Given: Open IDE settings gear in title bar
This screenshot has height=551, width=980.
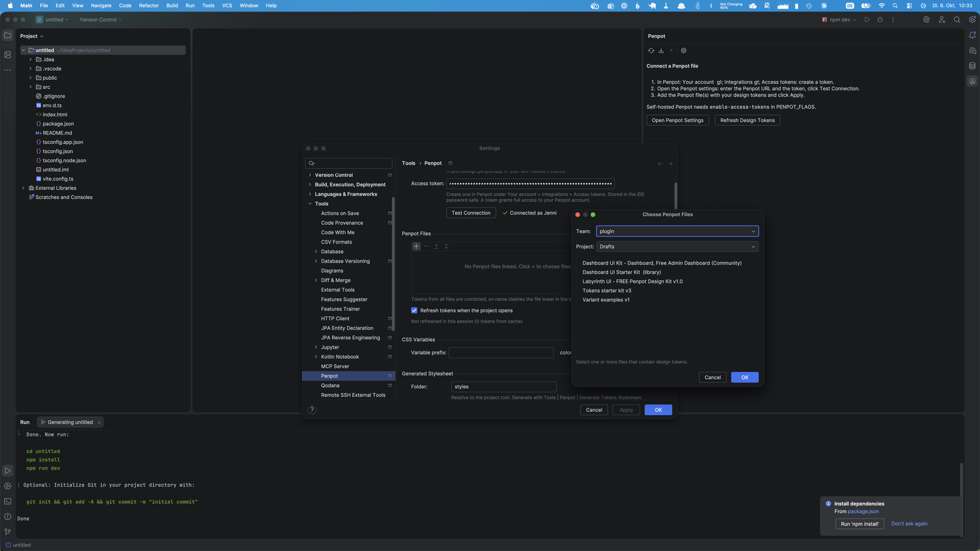Looking at the screenshot, I should point(972,20).
